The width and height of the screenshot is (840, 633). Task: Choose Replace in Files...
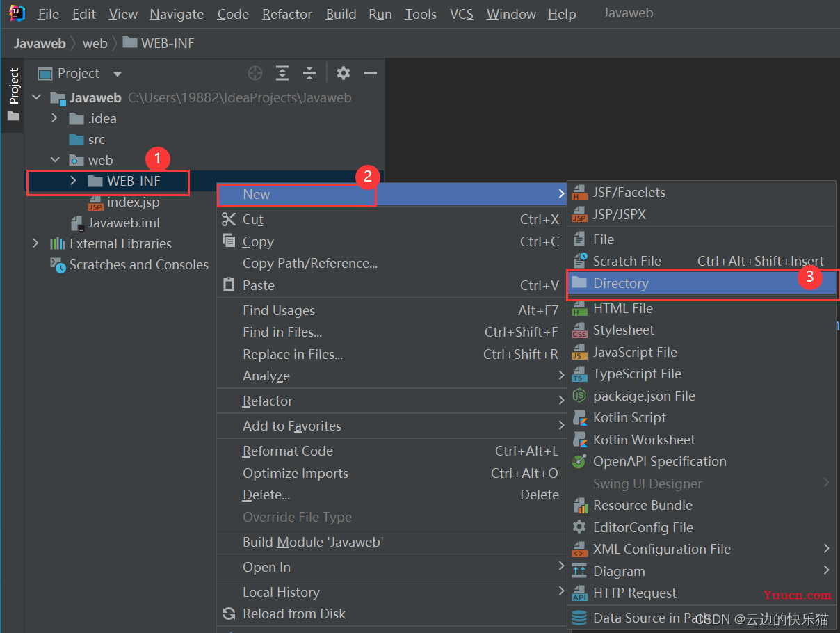[x=391, y=354]
